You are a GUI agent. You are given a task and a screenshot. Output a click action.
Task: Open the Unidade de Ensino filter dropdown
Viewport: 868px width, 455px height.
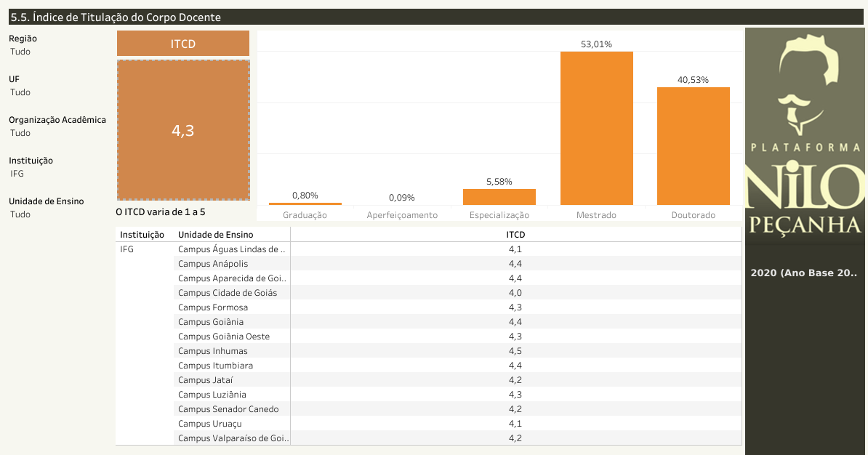pos(20,214)
